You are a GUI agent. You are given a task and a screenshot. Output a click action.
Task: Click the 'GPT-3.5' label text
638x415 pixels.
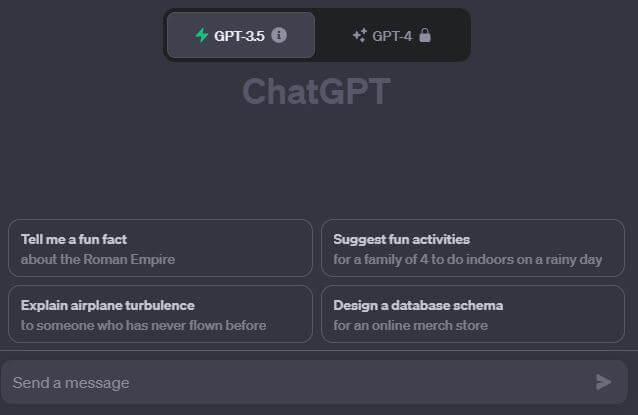[239, 36]
